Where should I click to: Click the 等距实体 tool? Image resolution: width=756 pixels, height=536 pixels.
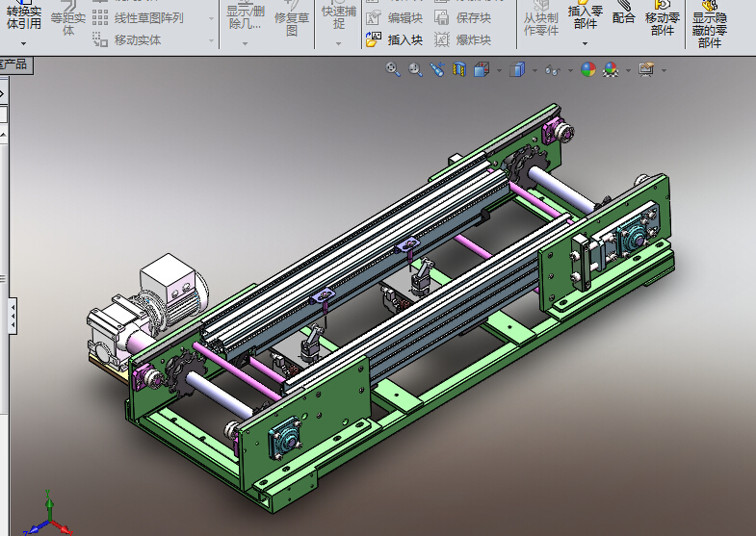pos(68,19)
